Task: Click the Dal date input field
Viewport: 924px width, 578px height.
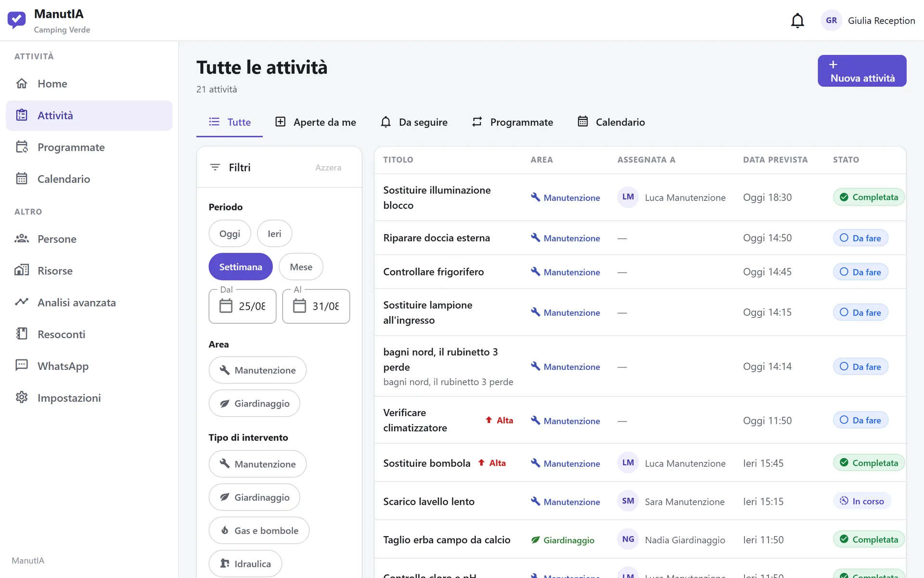Action: pos(243,306)
